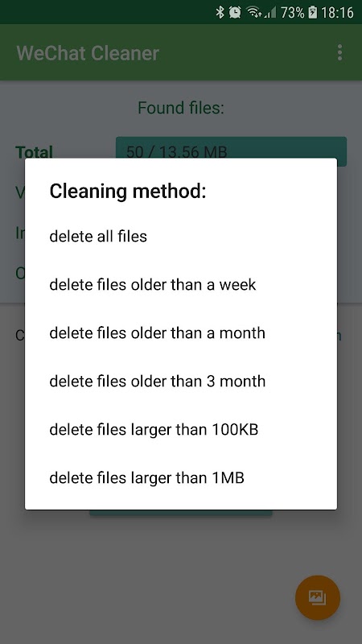Tap the battery charging status icon
This screenshot has width=362, height=644.
point(313,13)
